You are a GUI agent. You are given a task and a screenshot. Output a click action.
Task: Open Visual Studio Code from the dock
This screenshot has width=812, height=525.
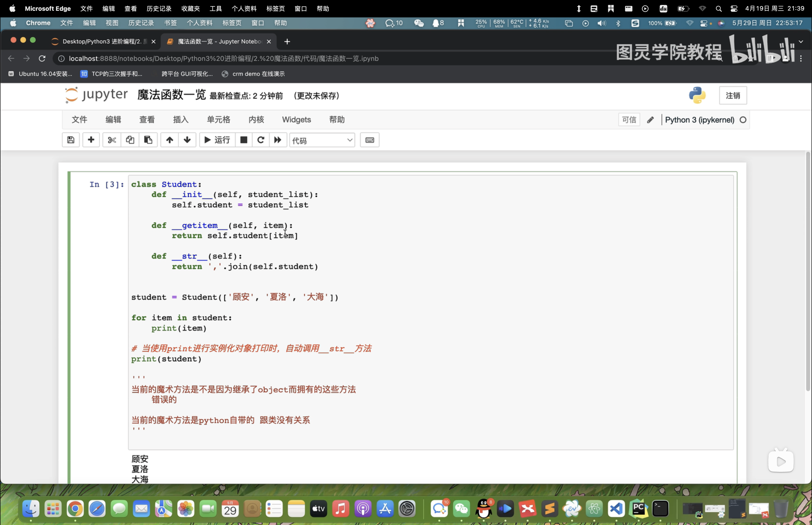[617, 509]
